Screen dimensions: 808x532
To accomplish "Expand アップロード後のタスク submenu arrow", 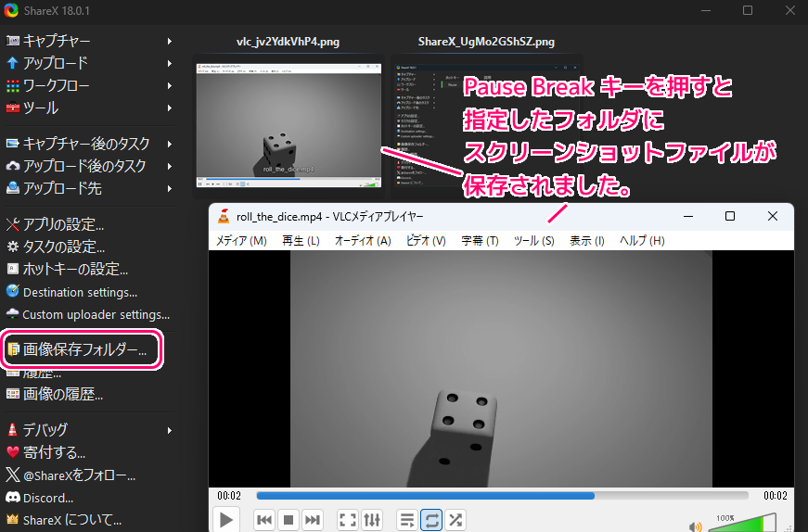I will click(x=170, y=166).
